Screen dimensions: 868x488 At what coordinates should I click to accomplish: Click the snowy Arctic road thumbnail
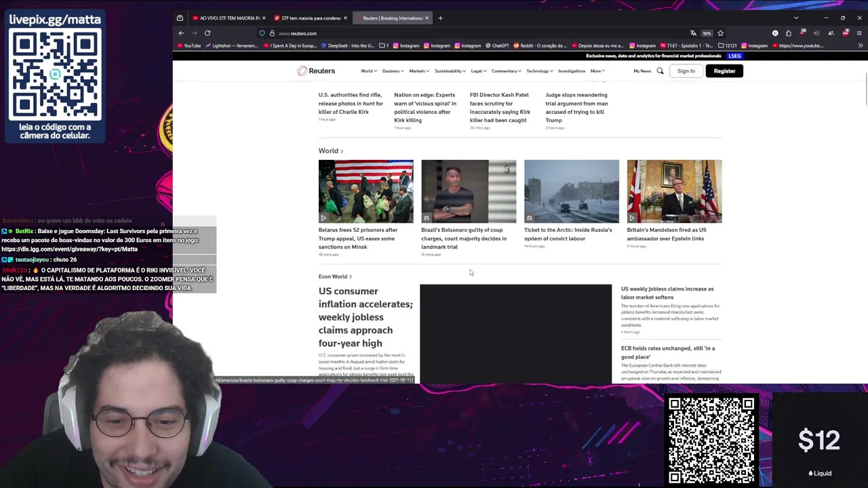[x=572, y=191]
